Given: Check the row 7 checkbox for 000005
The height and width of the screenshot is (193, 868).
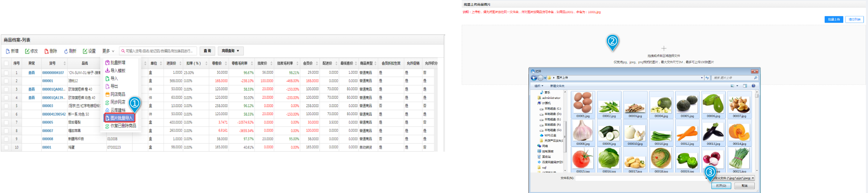Looking at the screenshot, I should [6, 122].
